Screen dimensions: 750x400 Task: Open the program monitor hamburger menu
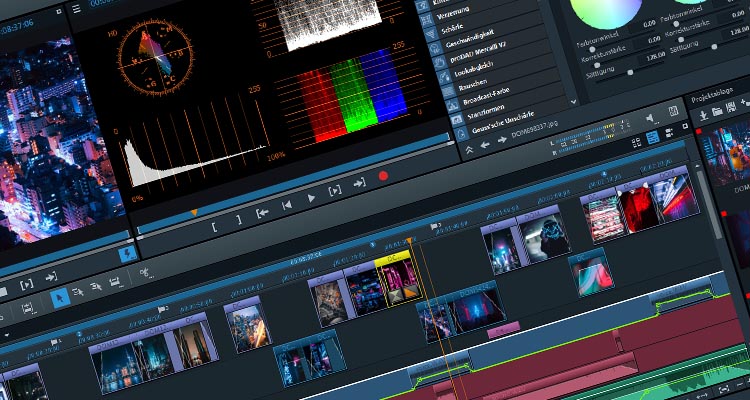tap(77, 9)
